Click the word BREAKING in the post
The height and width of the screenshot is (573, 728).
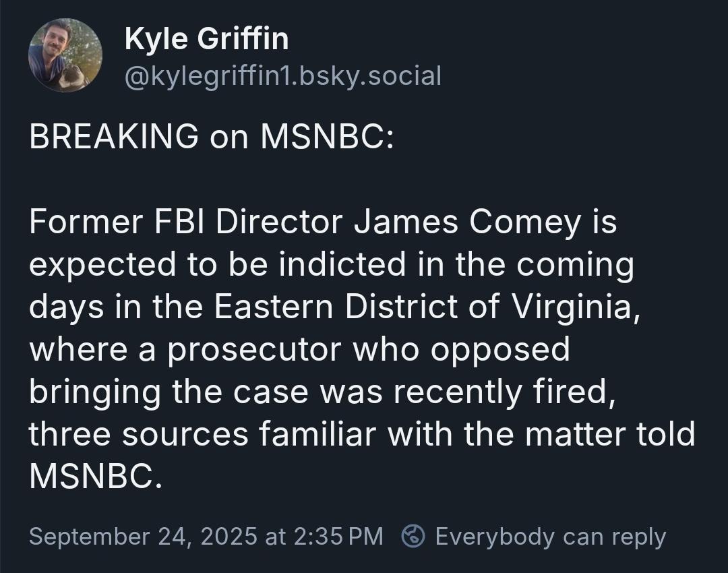(x=114, y=137)
